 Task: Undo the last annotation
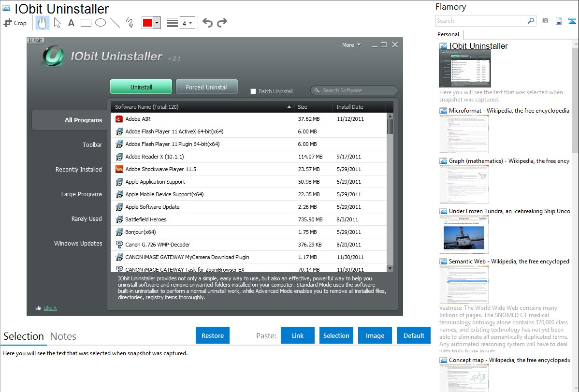[x=207, y=23]
